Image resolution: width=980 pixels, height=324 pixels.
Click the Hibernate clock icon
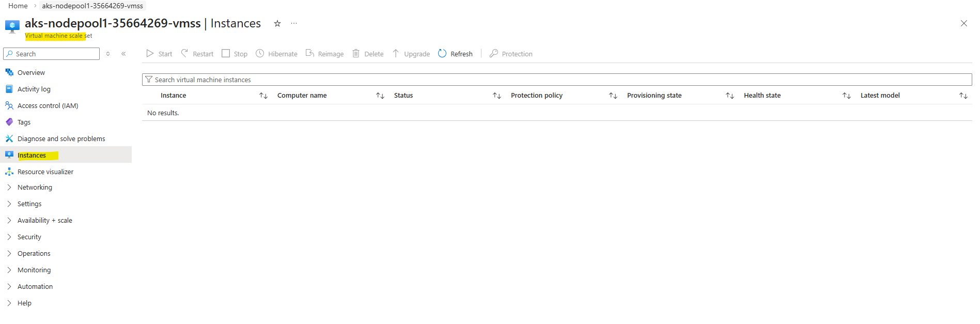[260, 53]
